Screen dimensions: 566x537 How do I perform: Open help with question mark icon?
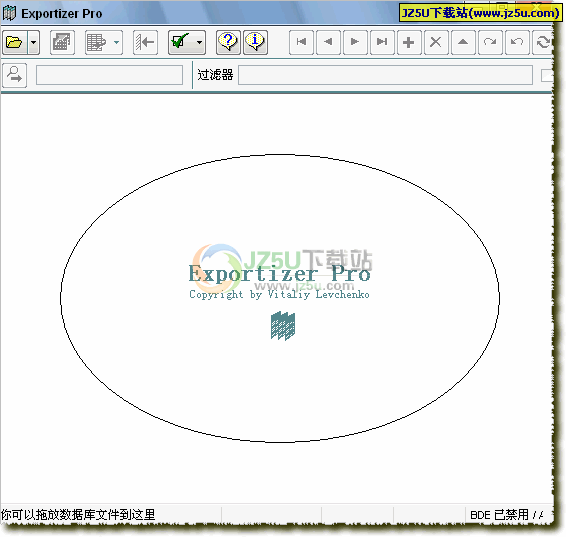228,43
